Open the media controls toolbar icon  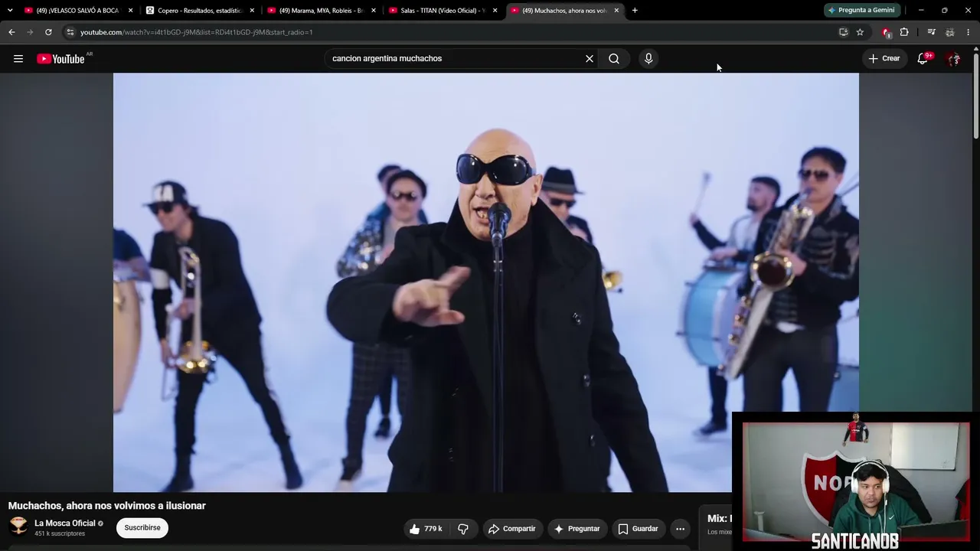(931, 32)
